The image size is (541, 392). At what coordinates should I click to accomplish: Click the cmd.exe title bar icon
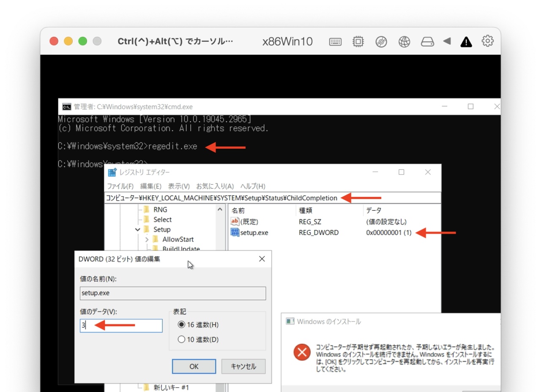coord(66,106)
